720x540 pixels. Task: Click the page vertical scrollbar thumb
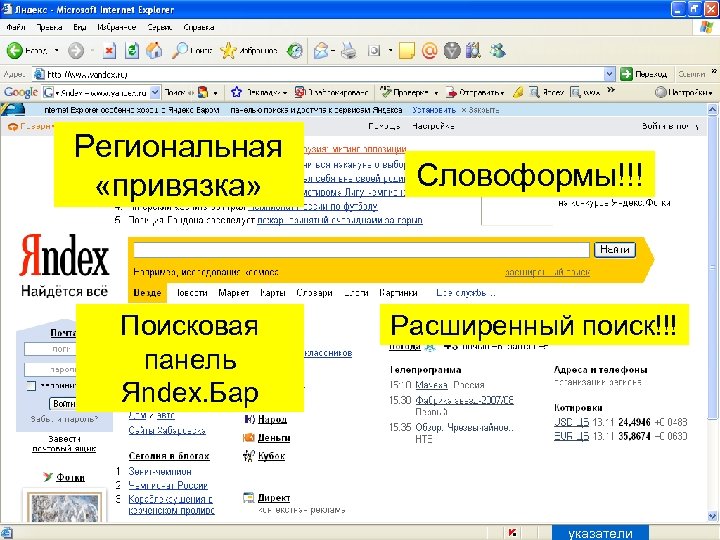click(x=713, y=267)
